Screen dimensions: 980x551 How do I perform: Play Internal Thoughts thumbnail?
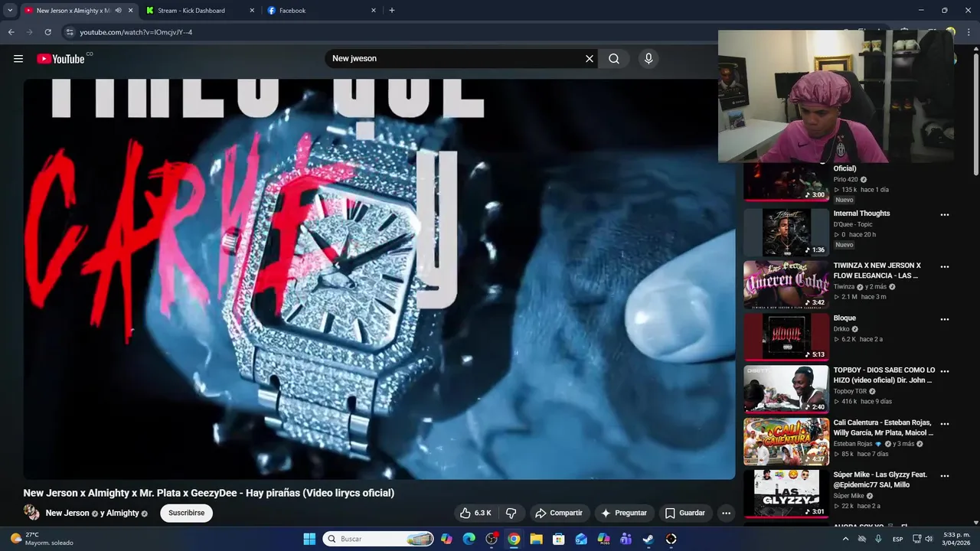pyautogui.click(x=786, y=233)
